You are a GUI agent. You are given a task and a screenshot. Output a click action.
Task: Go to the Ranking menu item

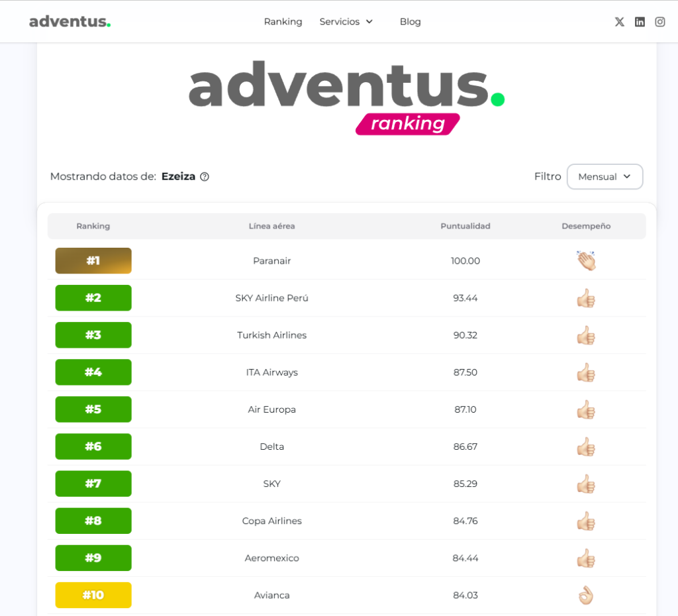coord(283,22)
